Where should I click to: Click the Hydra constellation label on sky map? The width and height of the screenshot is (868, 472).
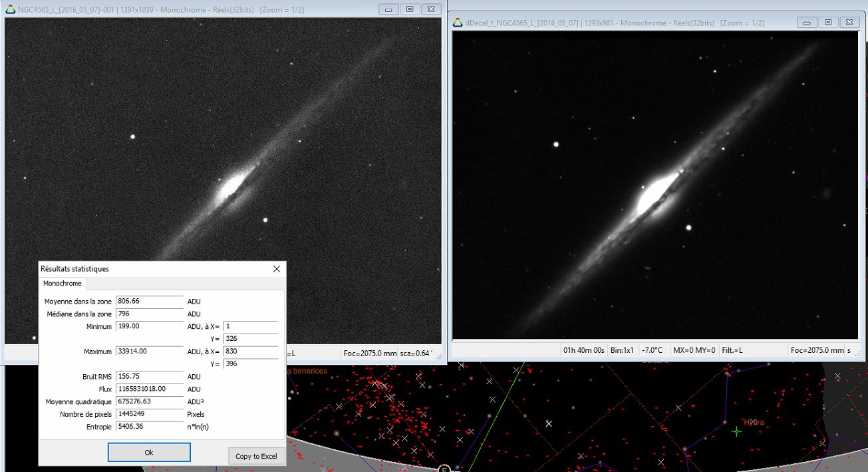[x=754, y=422]
